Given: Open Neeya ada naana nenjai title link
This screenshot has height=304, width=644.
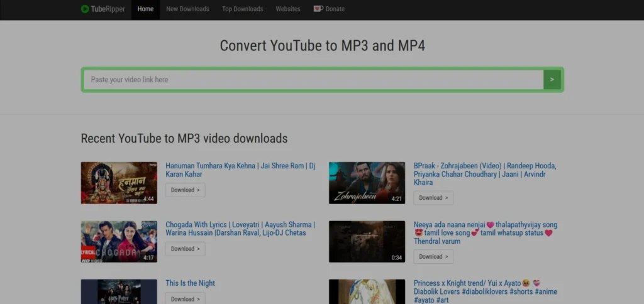Looking at the screenshot, I should [486, 232].
